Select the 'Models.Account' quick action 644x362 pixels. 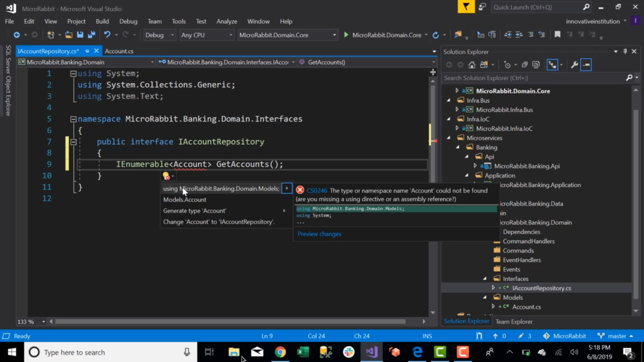pos(185,200)
